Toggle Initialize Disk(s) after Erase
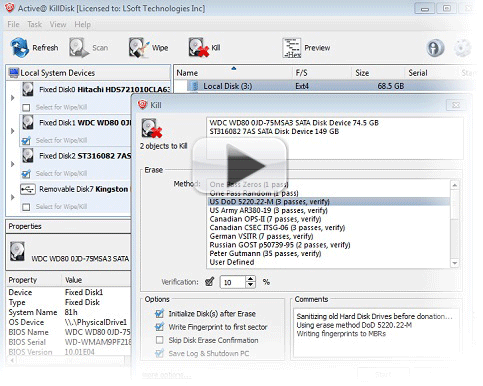483x386 pixels. coord(160,313)
